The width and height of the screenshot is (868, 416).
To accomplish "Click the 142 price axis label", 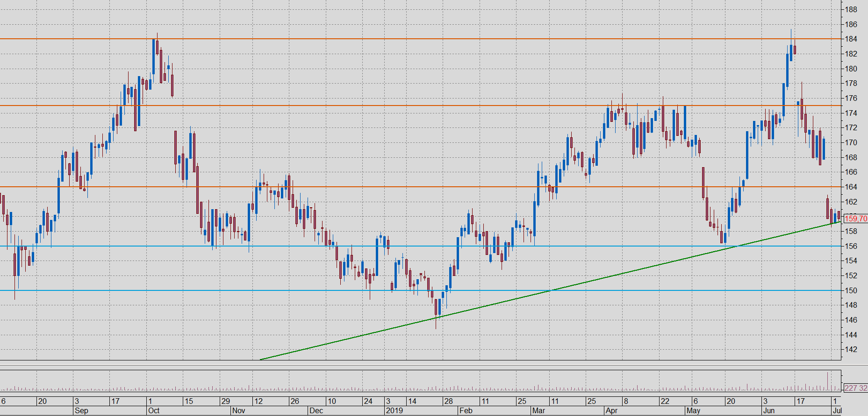I will (851, 349).
